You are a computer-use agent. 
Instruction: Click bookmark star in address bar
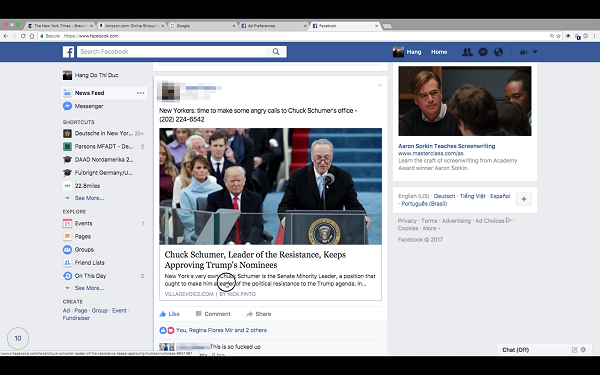(558, 36)
